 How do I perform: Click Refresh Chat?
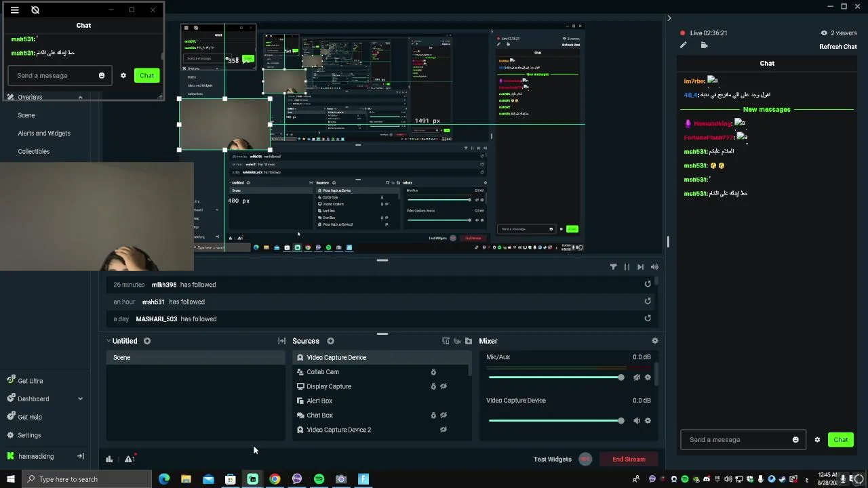(838, 46)
